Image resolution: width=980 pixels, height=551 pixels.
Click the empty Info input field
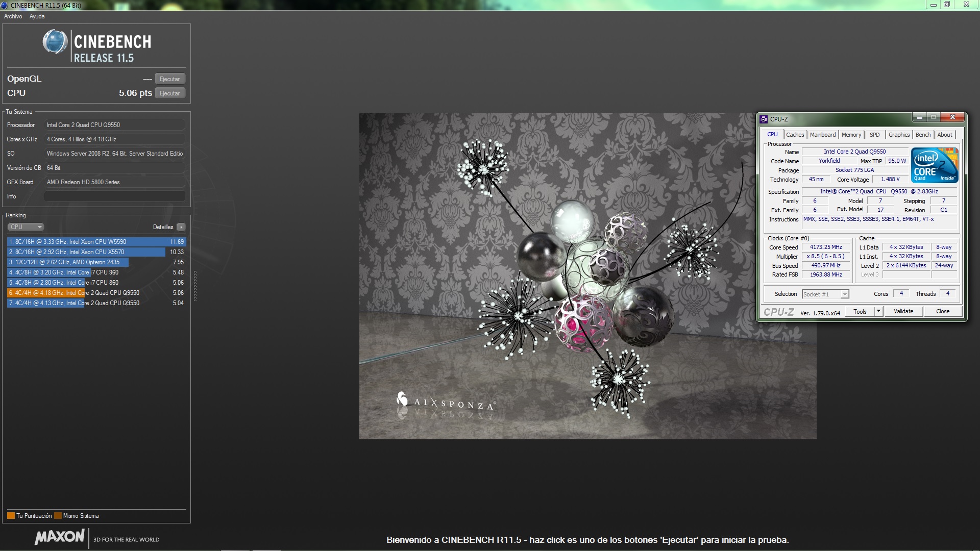[x=115, y=196]
